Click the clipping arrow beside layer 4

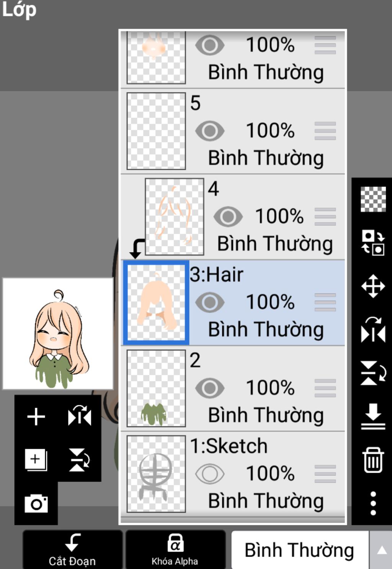(x=137, y=249)
